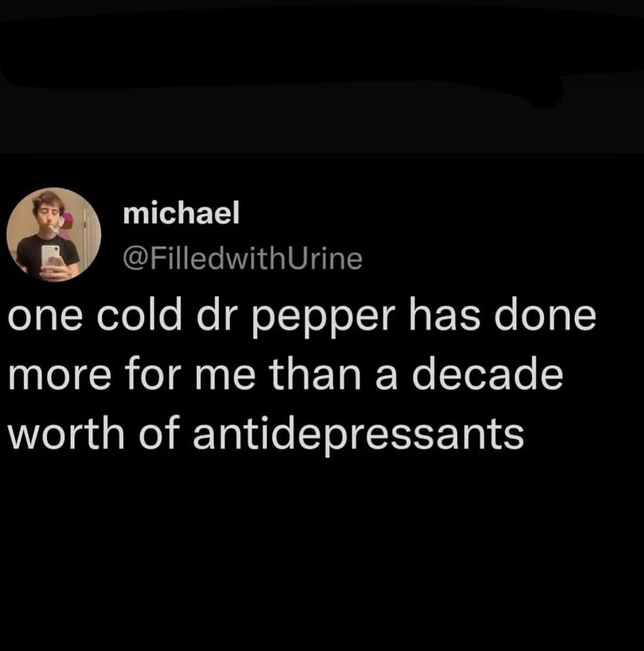This screenshot has width=644, height=651.
Task: Click the word decade in tweet
Action: point(488,375)
